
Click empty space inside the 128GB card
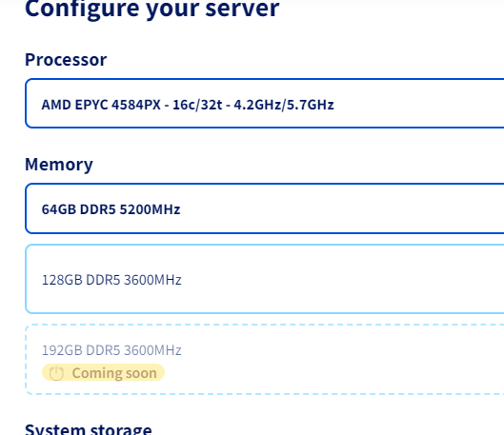click(x=353, y=279)
